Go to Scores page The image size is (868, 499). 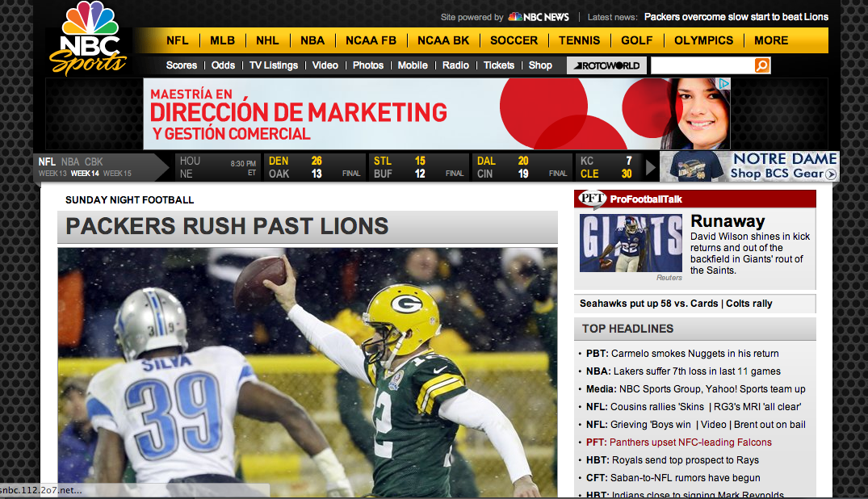(182, 65)
